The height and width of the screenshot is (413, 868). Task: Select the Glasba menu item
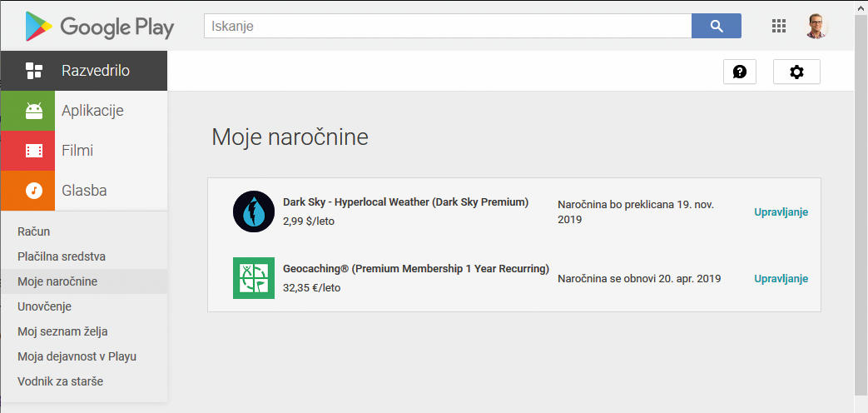pyautogui.click(x=84, y=191)
